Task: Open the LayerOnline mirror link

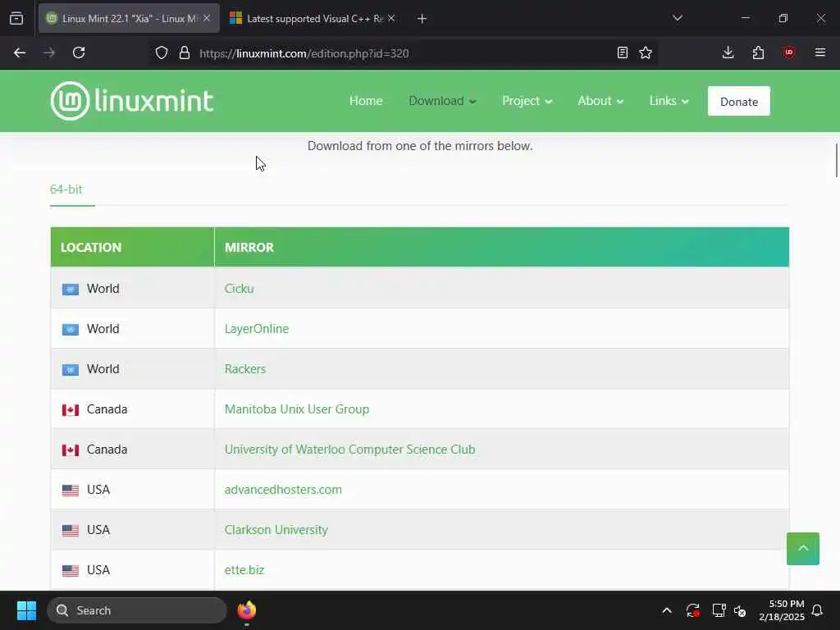Action: [x=257, y=328]
